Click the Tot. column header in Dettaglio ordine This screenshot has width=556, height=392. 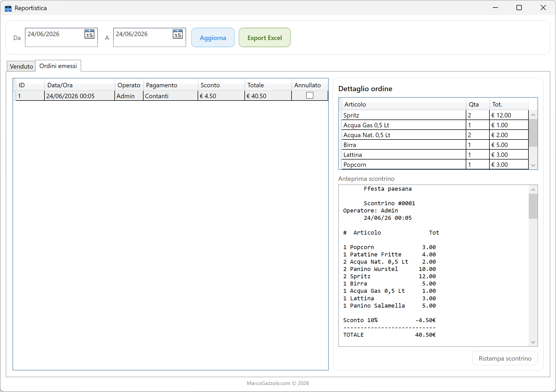[509, 104]
